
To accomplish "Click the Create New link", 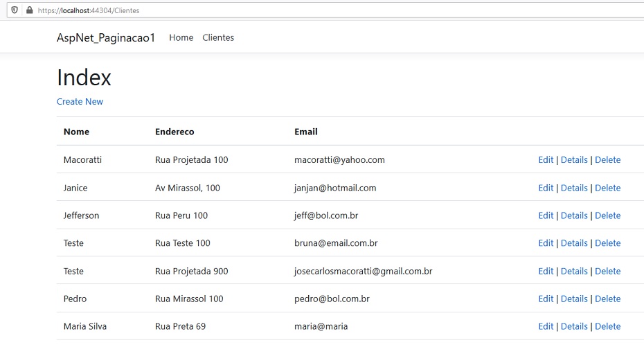I will coord(80,101).
